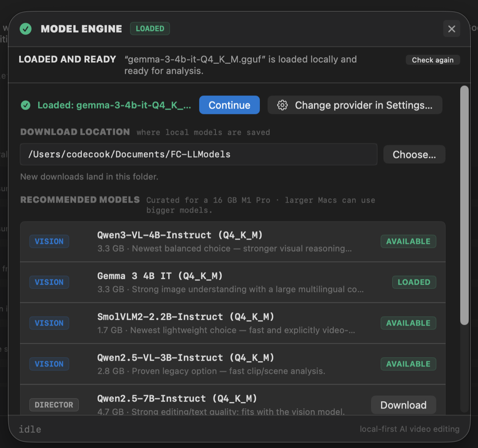Click the 3.3 GB description under Qwen3-VL-4B-Instruct
The image size is (478, 448).
[224, 248]
